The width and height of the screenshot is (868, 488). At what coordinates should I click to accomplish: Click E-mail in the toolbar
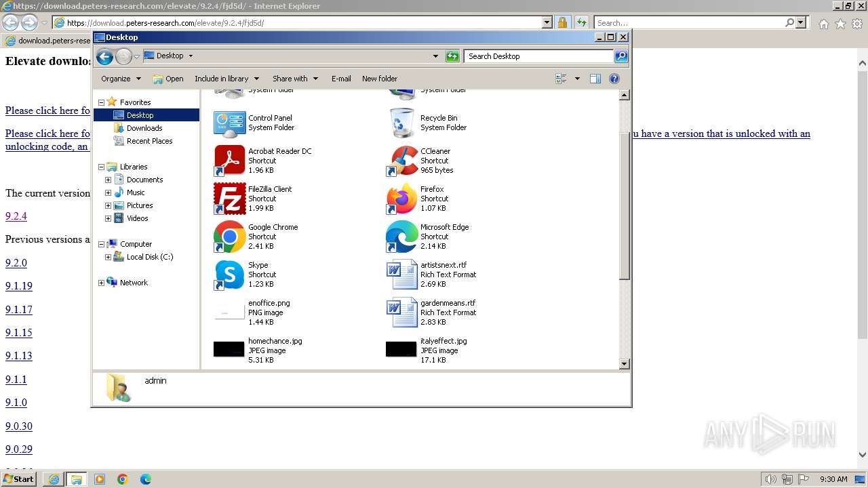point(341,79)
